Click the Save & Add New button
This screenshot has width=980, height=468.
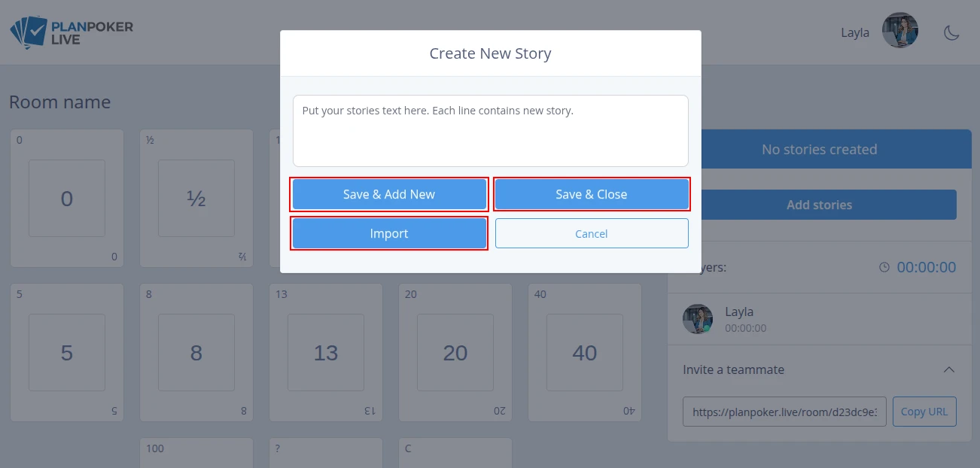click(x=389, y=194)
